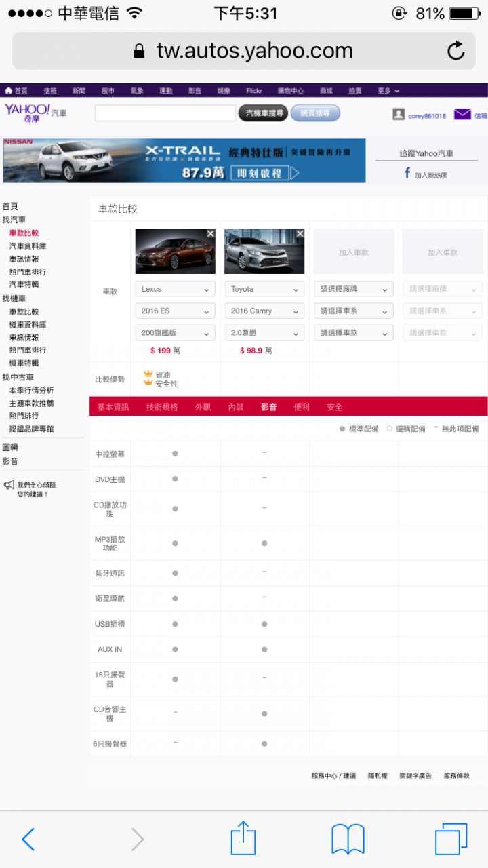The width and height of the screenshot is (488, 868).
Task: Open sidebar 汽車資料庫 link
Action: [28, 245]
